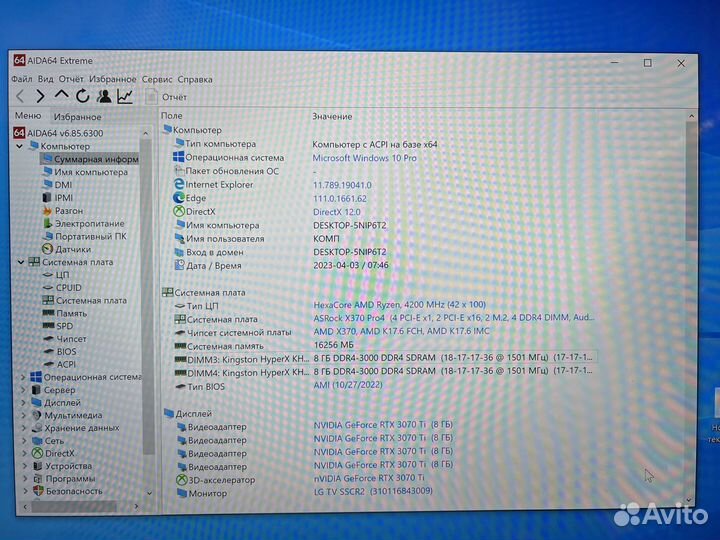Image resolution: width=720 pixels, height=540 pixels.
Task: Expand the Сервер tree node
Action: [x=23, y=390]
